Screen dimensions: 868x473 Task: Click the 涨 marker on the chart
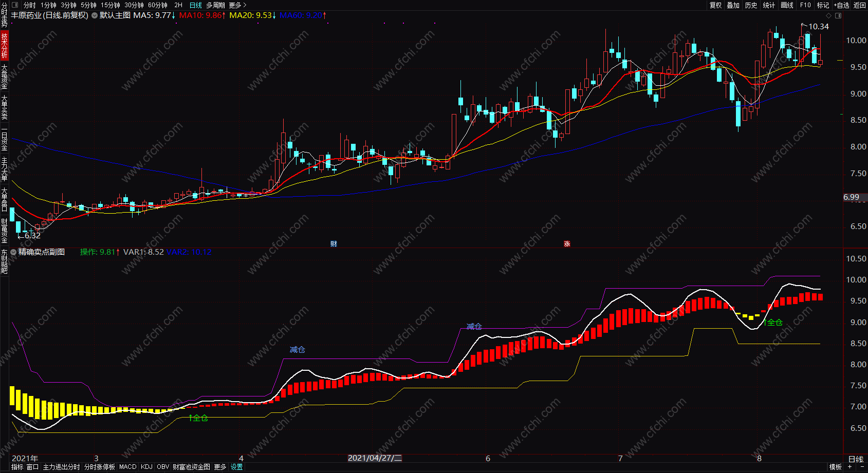[567, 244]
